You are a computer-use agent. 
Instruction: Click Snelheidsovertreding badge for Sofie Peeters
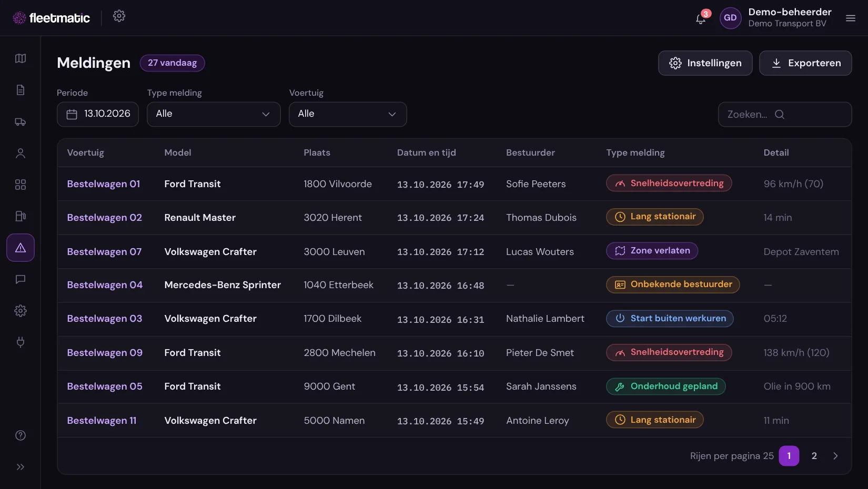tap(669, 183)
